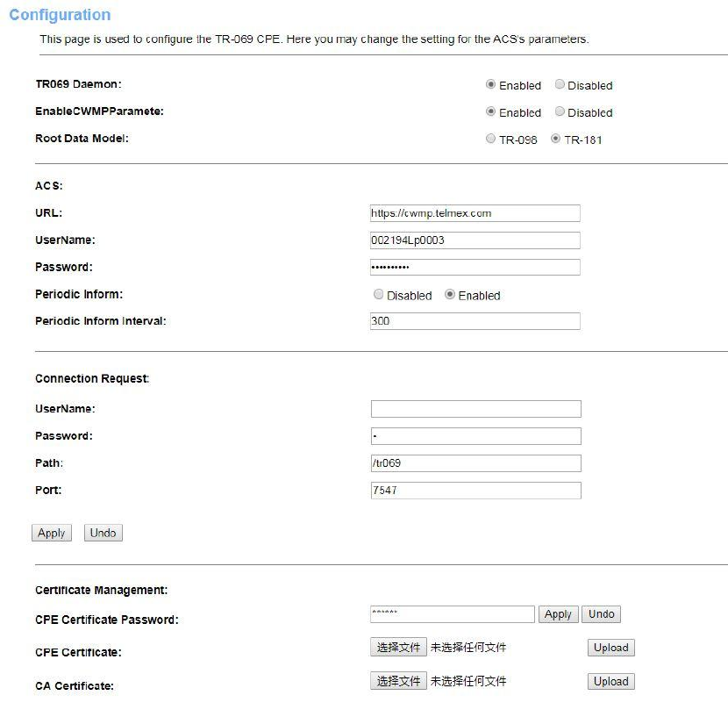Choose TR-181 root data model

(555, 139)
